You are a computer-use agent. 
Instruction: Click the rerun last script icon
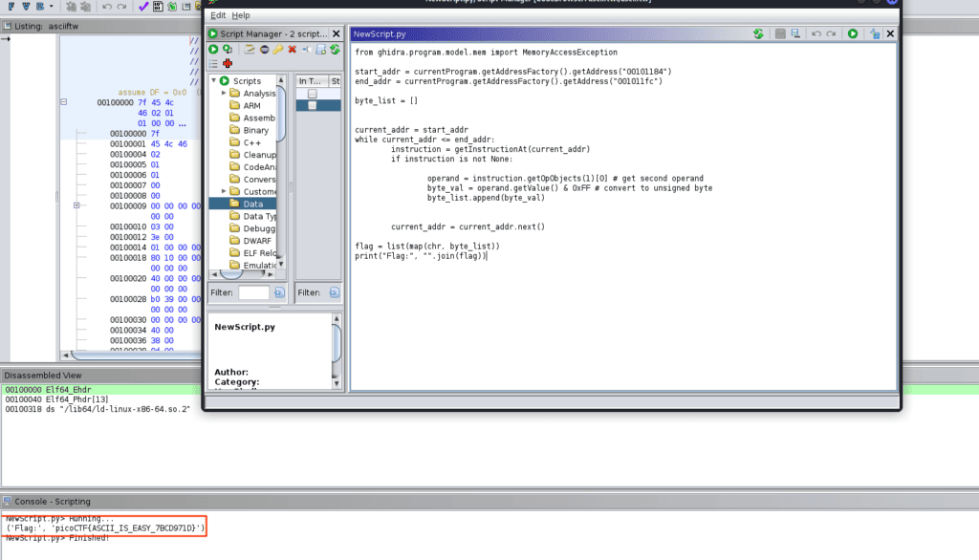[x=228, y=50]
